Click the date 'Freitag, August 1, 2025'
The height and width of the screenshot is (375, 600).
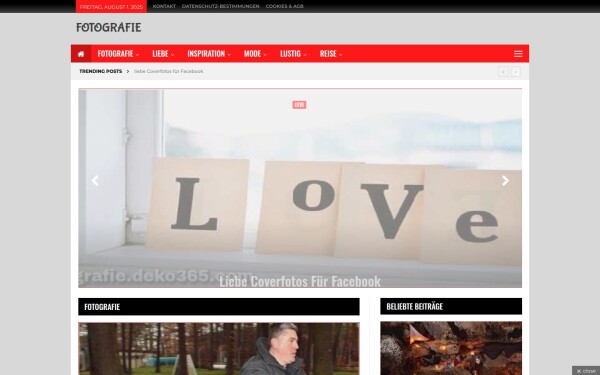point(111,7)
